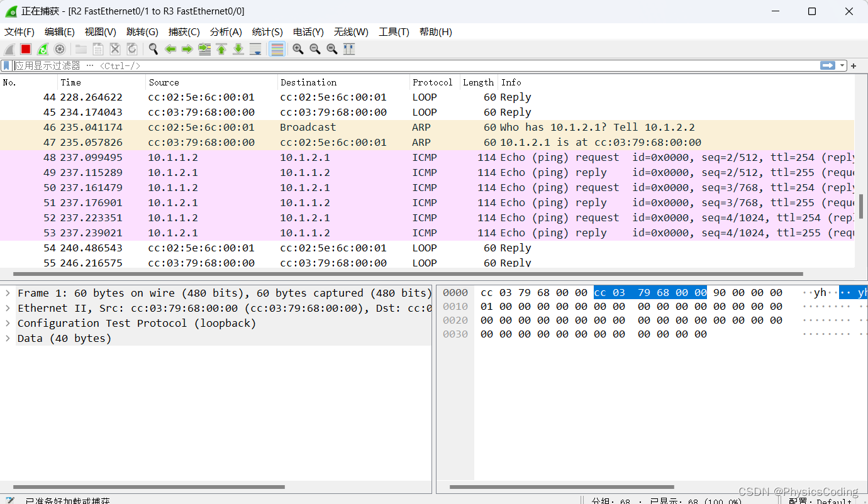Click the + to add a filter button
The width and height of the screenshot is (868, 504).
(x=854, y=65)
